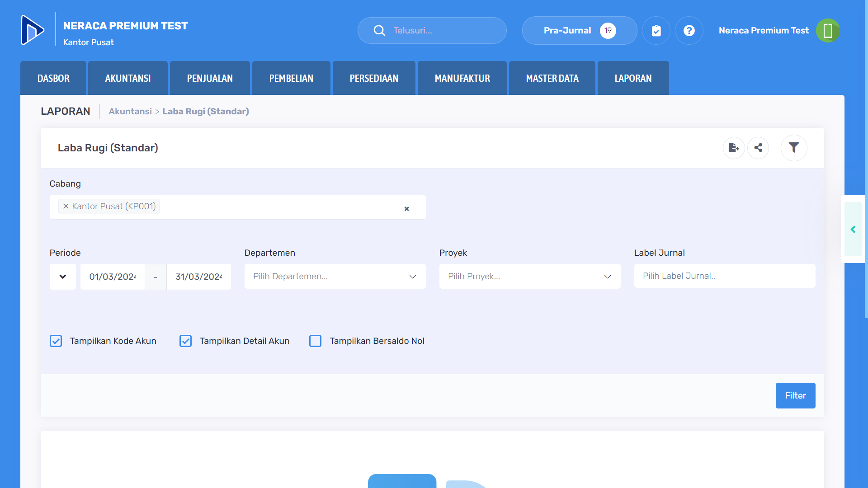Click the export report icon
Image resolution: width=868 pixels, height=488 pixels.
pyautogui.click(x=734, y=148)
